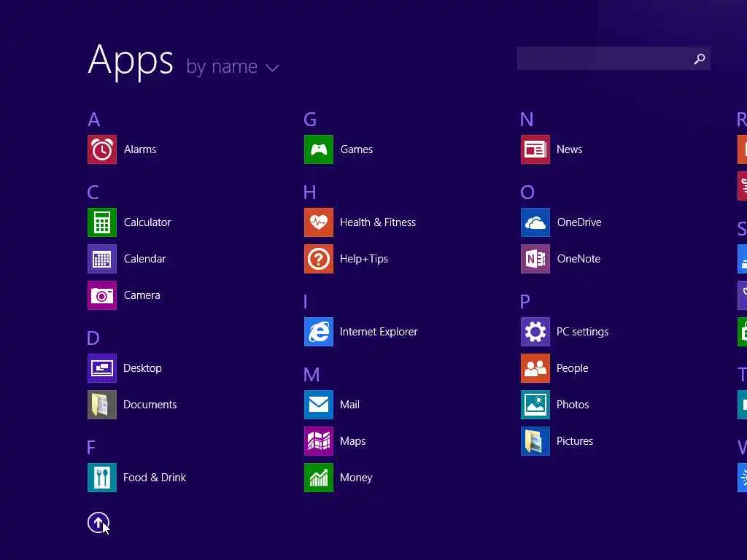This screenshot has height=560, width=747.
Task: Start the Camera app icon
Action: (102, 295)
